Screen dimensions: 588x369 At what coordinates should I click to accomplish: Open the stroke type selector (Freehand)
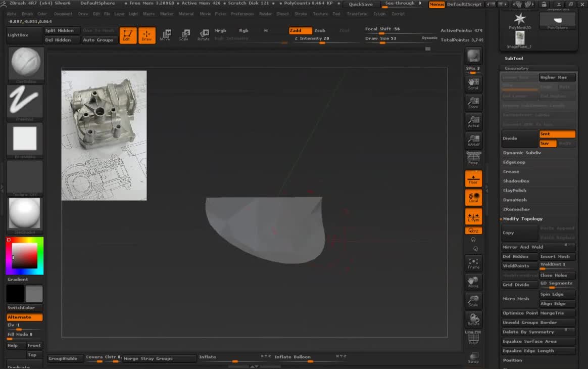coord(25,102)
